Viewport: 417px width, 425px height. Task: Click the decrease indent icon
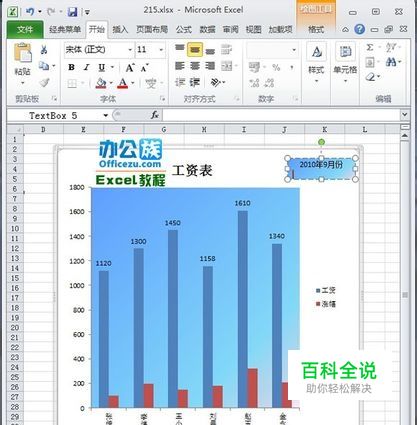[x=180, y=82]
